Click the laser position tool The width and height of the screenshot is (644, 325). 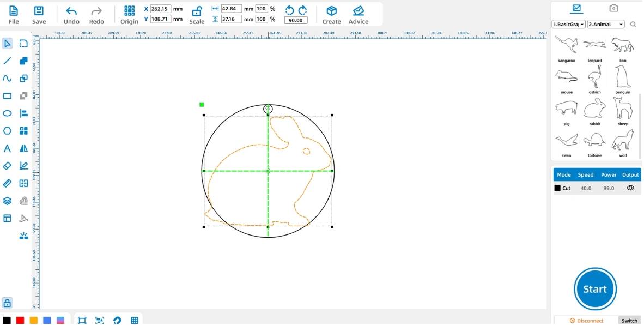coord(24,236)
